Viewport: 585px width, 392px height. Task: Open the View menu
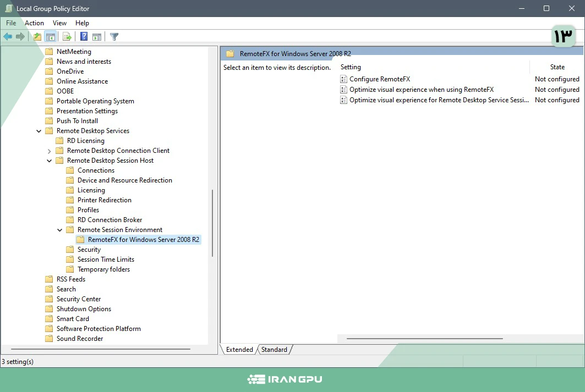pos(59,23)
